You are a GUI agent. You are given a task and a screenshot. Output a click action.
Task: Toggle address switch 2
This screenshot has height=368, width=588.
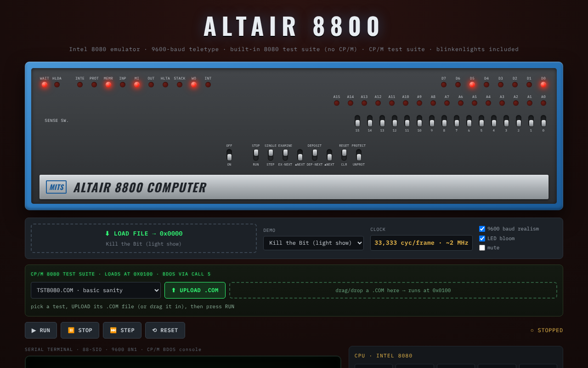coord(519,121)
